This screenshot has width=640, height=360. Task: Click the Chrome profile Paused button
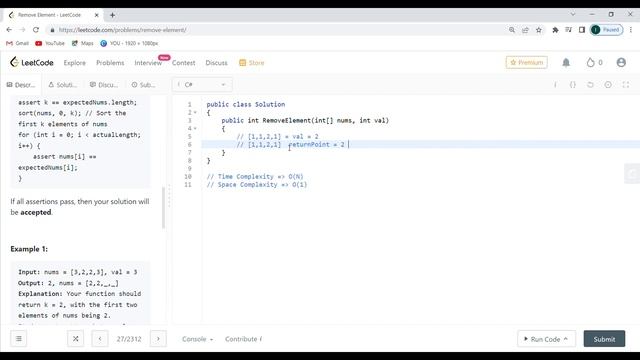pos(607,30)
